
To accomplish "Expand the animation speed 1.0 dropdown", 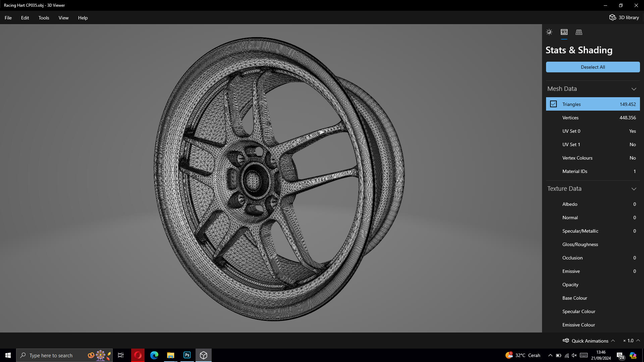I will tap(638, 341).
